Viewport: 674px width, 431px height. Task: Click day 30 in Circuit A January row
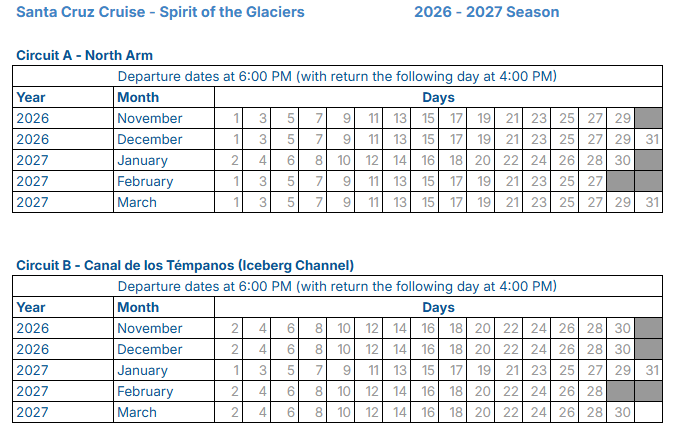(x=622, y=160)
